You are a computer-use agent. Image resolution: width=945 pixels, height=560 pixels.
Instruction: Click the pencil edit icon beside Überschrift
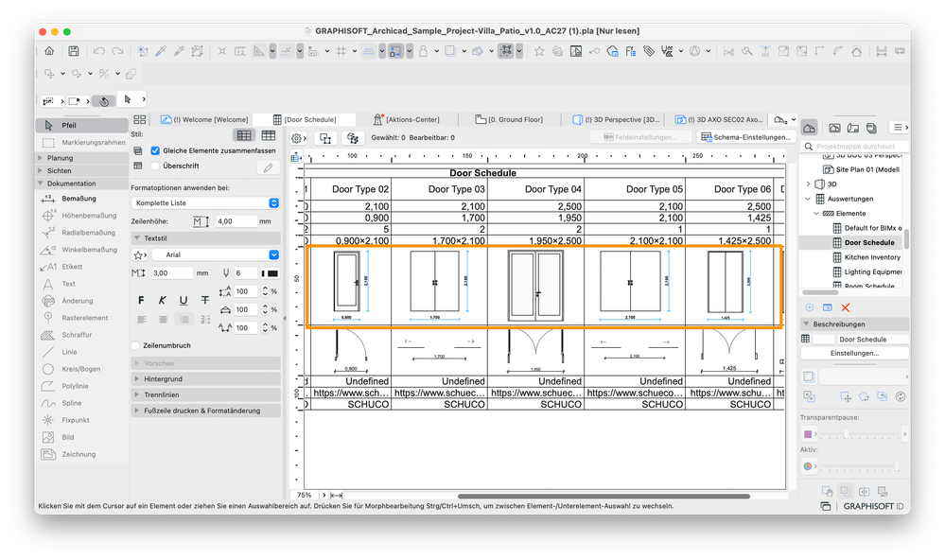coord(269,167)
